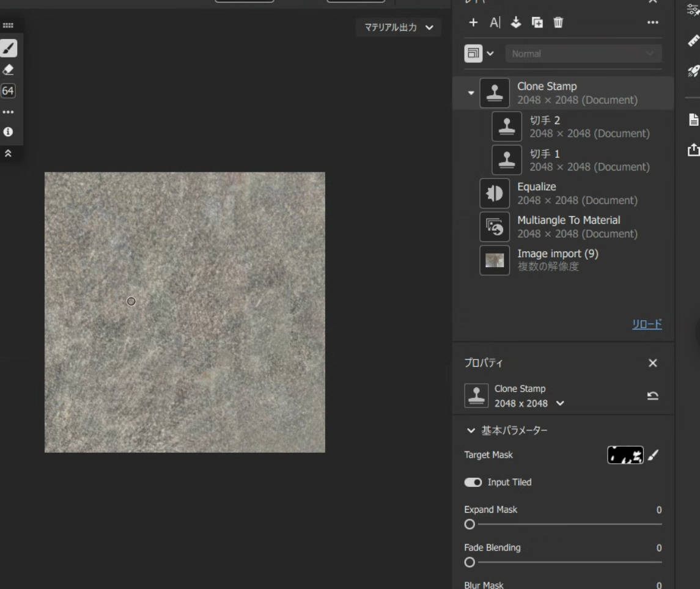
Task: Select the Equalize layer
Action: (564, 193)
